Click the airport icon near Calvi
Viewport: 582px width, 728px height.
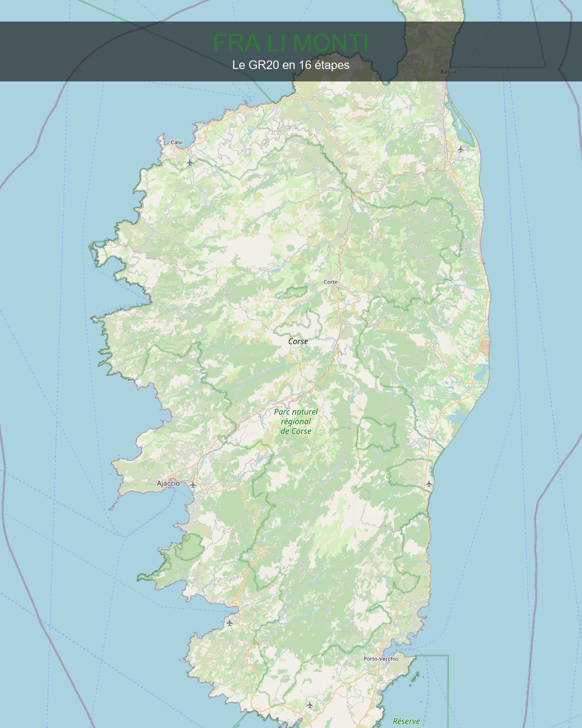click(189, 162)
